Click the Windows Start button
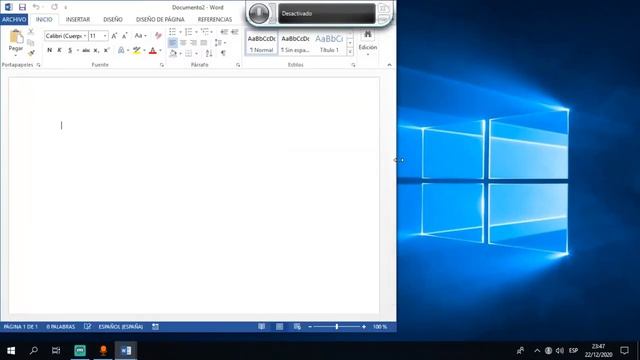The width and height of the screenshot is (640, 360). click(x=11, y=350)
